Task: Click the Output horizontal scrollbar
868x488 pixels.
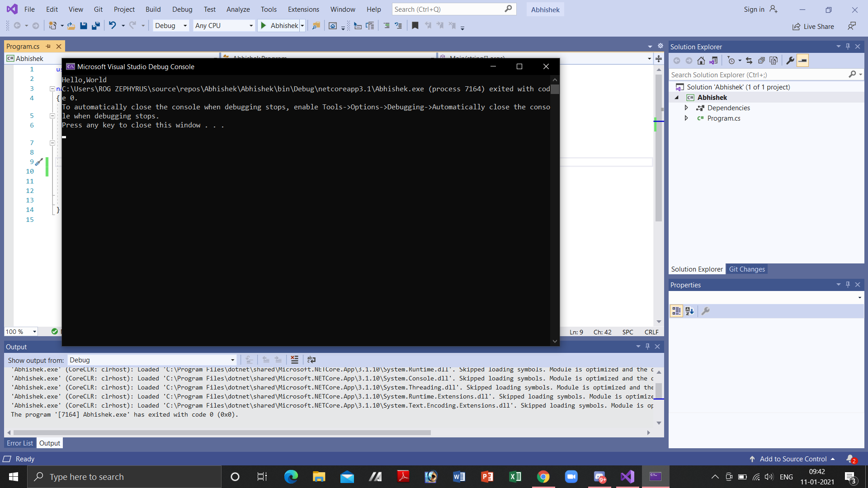Action: (x=222, y=432)
